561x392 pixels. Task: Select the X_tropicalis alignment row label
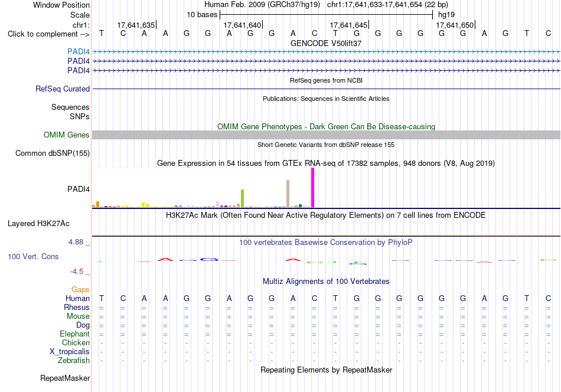point(70,352)
